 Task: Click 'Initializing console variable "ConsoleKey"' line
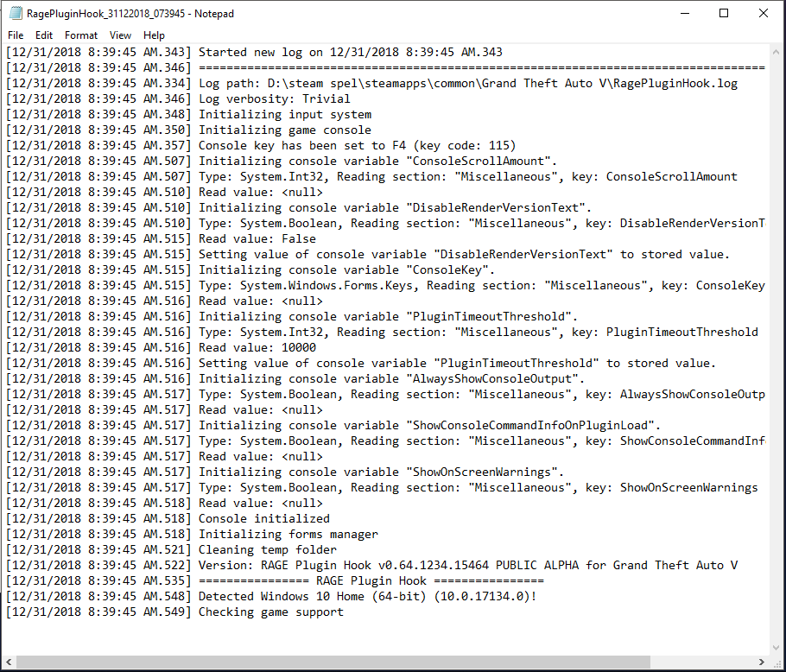(x=250, y=269)
